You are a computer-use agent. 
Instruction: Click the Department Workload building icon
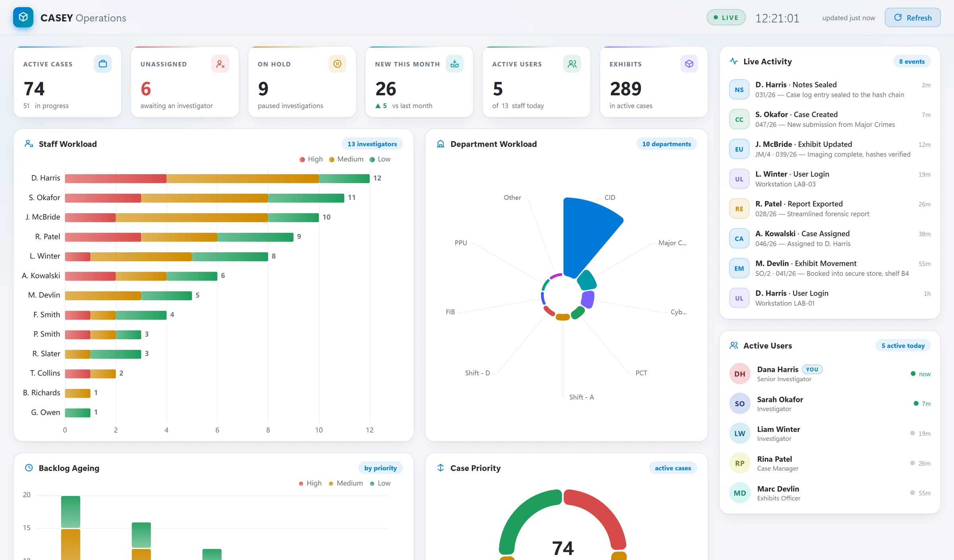440,144
